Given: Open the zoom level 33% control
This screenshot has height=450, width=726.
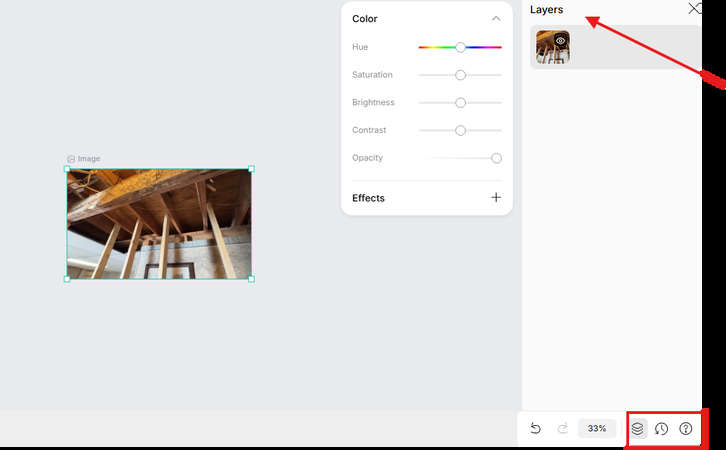Looking at the screenshot, I should (x=597, y=428).
